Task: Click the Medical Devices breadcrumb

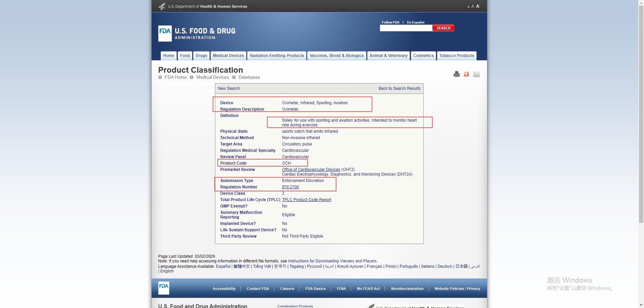Action: (x=213, y=77)
